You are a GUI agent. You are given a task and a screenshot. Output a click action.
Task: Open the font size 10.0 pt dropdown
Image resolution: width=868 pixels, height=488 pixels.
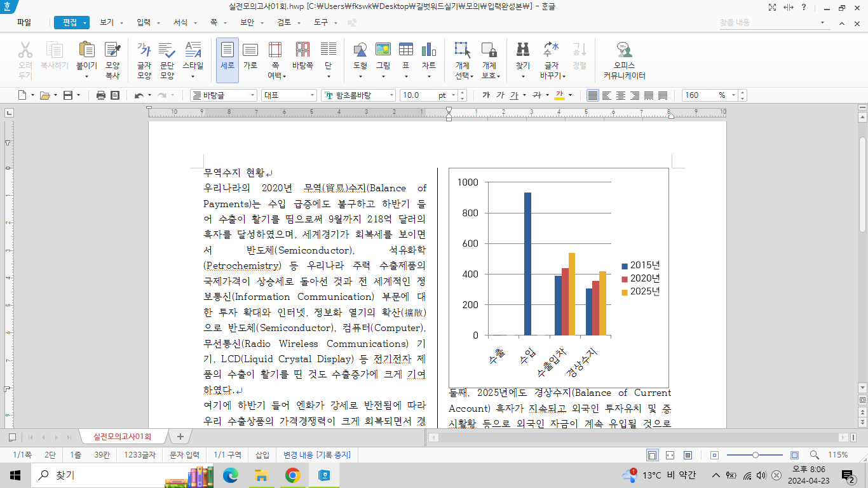(452, 95)
